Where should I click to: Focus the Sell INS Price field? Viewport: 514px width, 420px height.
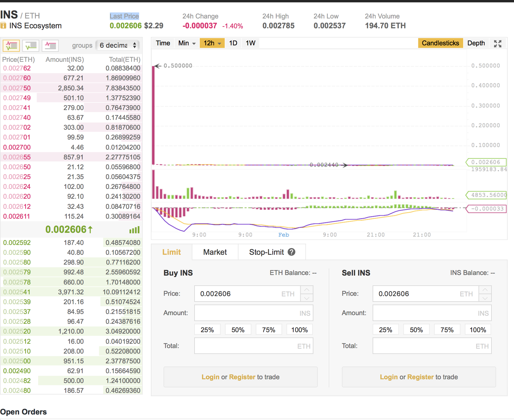[426, 294]
